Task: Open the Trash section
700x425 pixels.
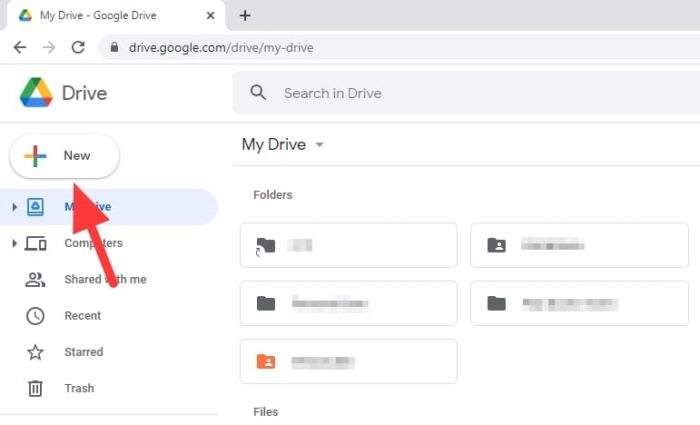Action: [79, 388]
